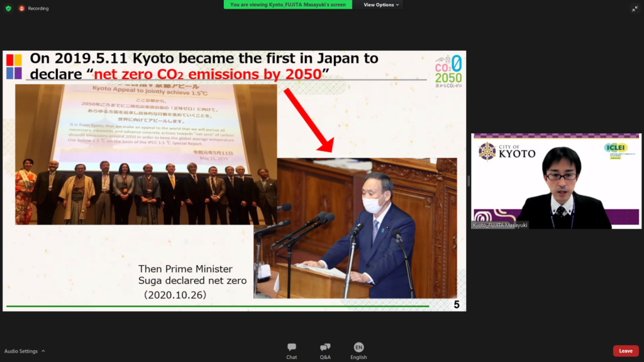Select the speaker video thumbnail
This screenshot has height=362, width=644.
pyautogui.click(x=556, y=181)
